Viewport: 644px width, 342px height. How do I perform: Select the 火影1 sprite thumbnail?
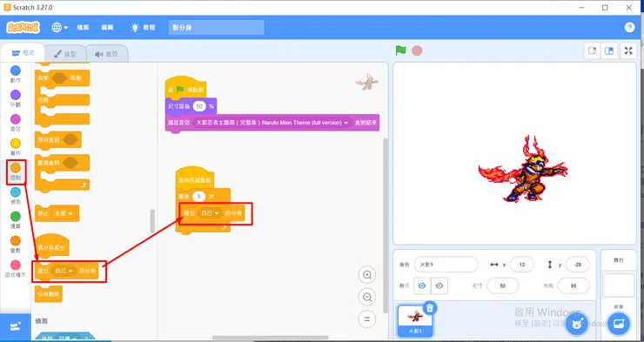[415, 320]
